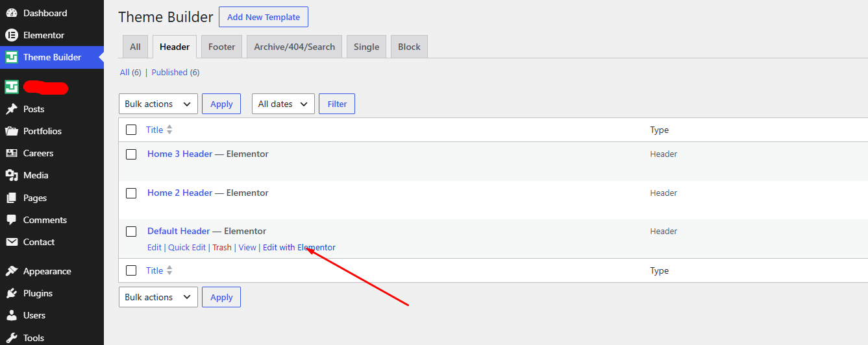Click the Appearance paintbrush icon
The image size is (868, 345).
11,271
